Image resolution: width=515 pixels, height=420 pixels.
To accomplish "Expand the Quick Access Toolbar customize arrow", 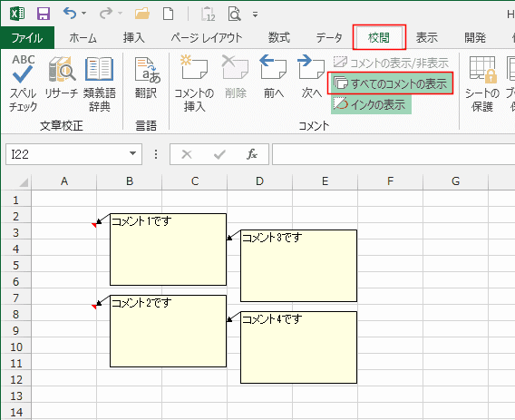I will [255, 15].
